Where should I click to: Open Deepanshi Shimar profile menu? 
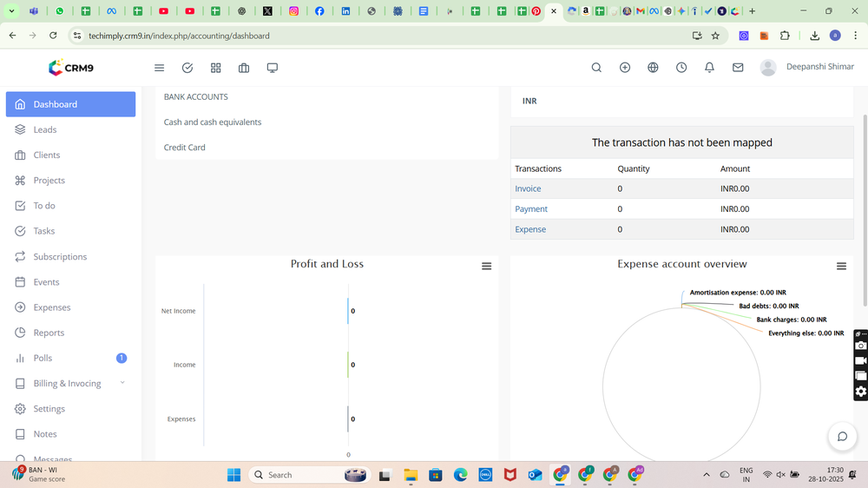[x=806, y=67]
